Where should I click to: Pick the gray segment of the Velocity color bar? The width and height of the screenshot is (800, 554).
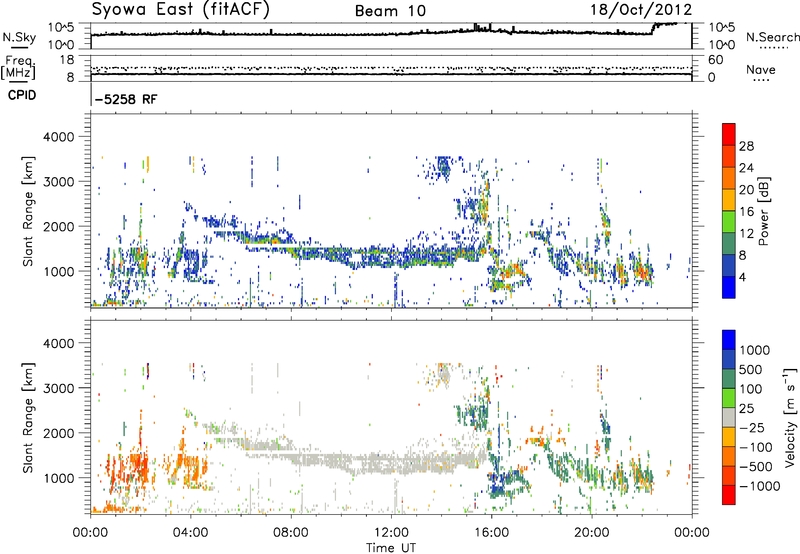(729, 417)
